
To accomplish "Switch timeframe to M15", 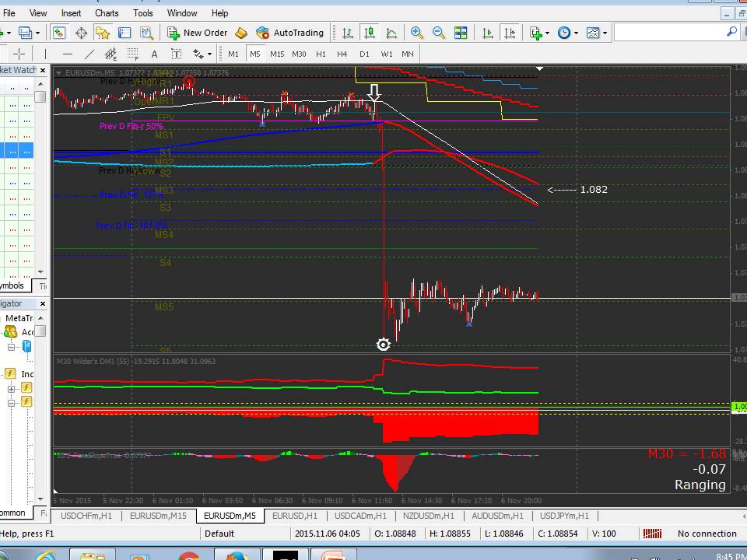I will tap(277, 54).
